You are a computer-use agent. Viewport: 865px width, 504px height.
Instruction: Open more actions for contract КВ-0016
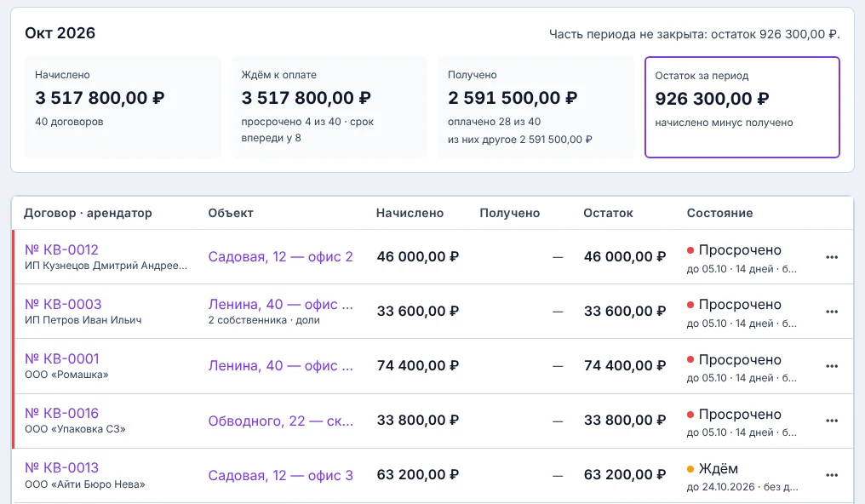pos(831,421)
